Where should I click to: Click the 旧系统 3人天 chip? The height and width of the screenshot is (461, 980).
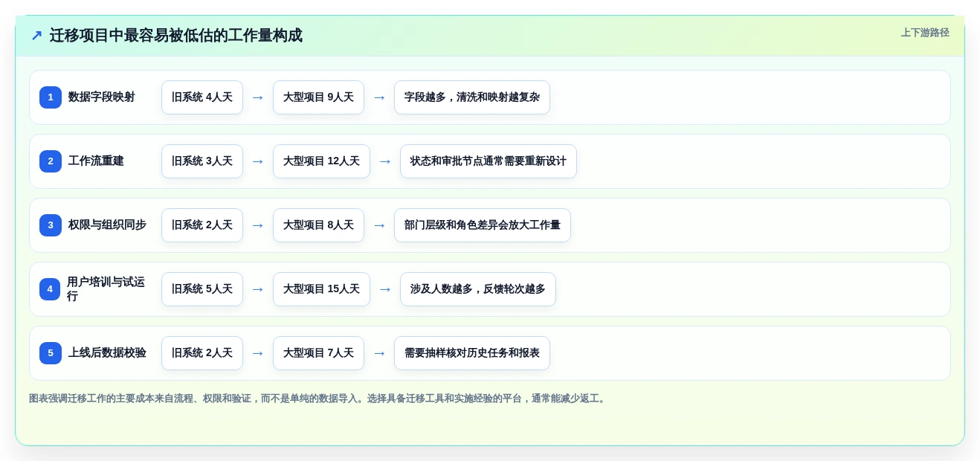(202, 161)
